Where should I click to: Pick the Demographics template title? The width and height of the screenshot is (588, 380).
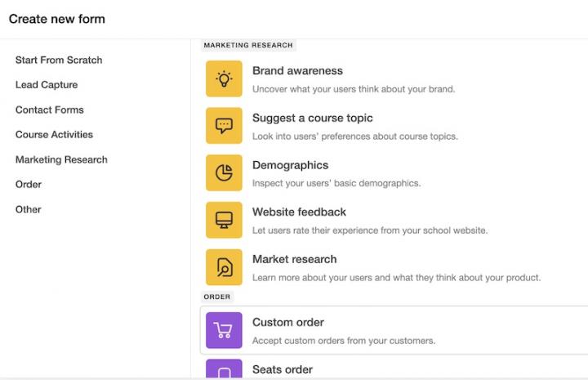coord(290,165)
